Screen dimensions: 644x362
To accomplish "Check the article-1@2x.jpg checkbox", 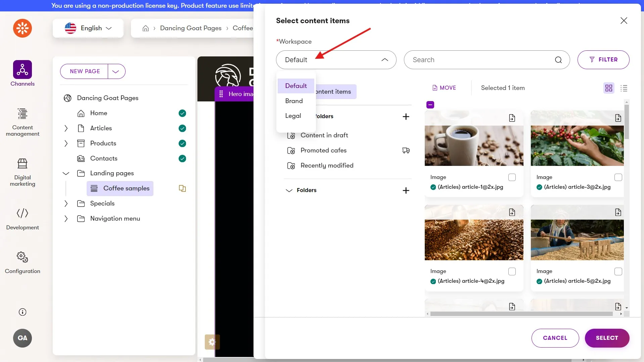I will (x=512, y=177).
